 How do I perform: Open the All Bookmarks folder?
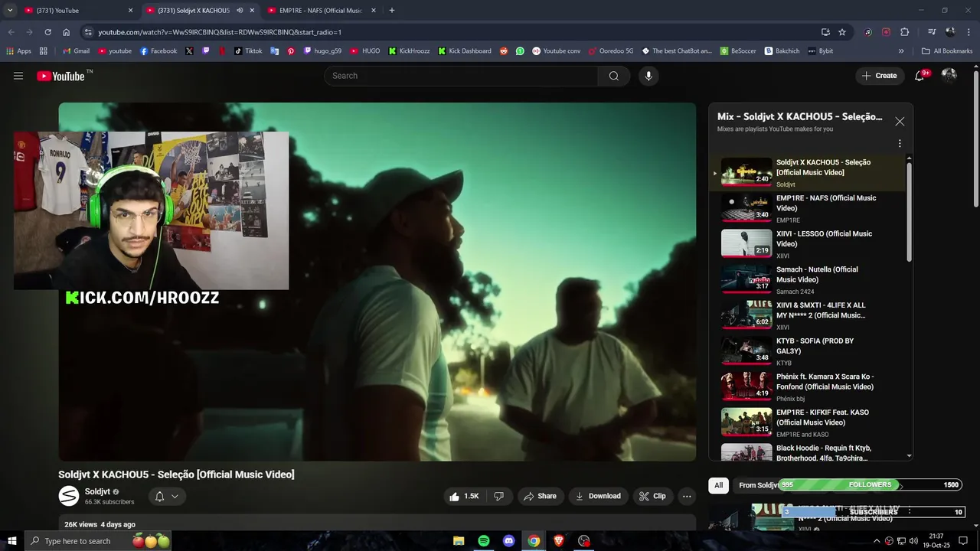coord(947,51)
